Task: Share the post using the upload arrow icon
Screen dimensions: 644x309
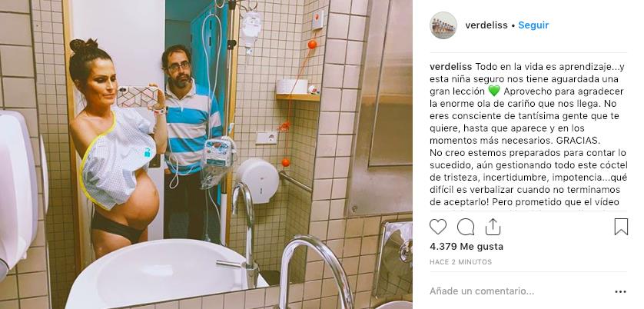Action: (x=493, y=227)
